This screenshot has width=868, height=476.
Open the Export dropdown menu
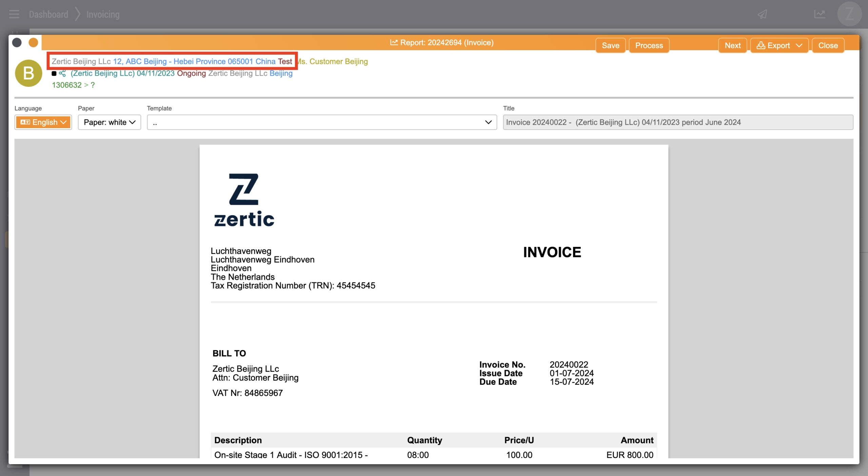click(x=779, y=45)
